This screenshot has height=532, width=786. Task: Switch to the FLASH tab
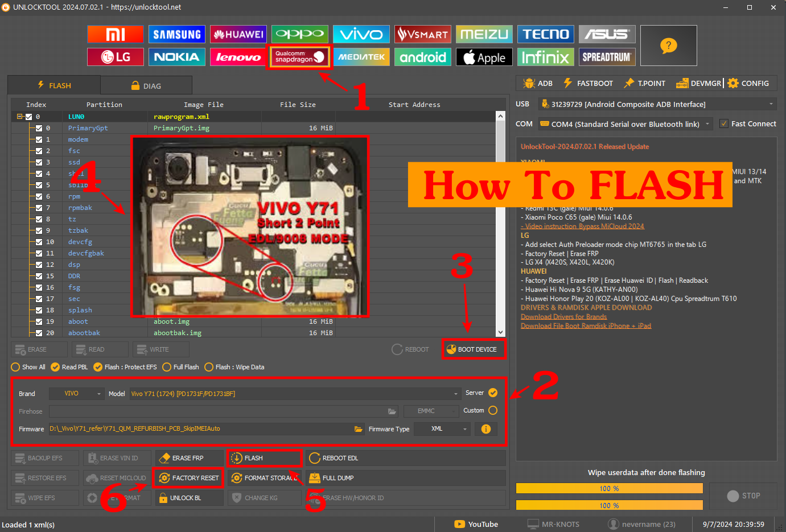click(54, 85)
